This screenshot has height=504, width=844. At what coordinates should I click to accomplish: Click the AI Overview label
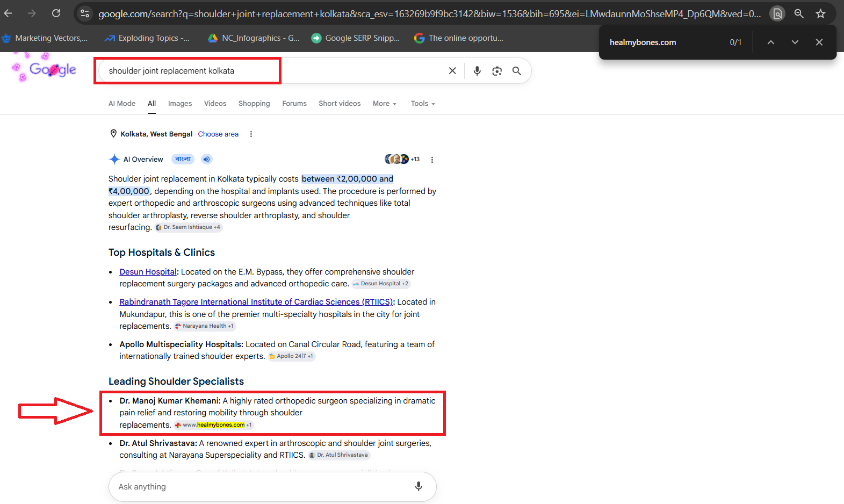point(143,160)
